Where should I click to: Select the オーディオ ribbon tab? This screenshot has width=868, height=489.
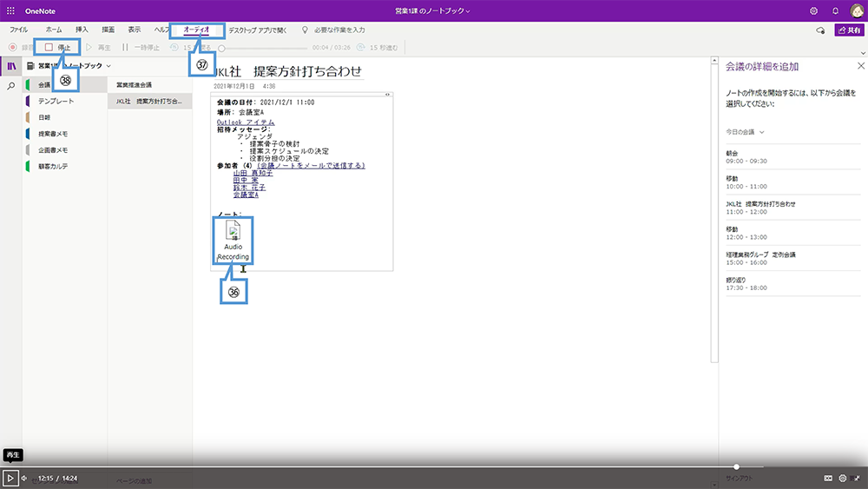(196, 30)
